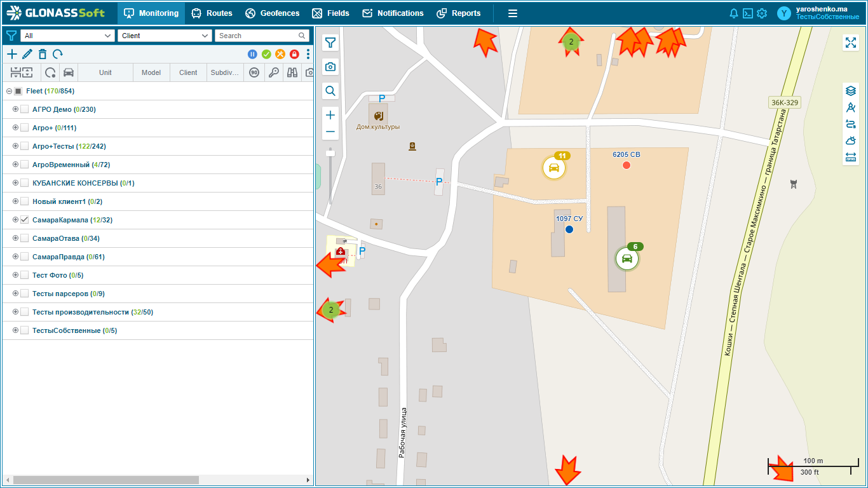This screenshot has width=868, height=488.
Task: Check the Тест Фото group checkbox
Action: [x=25, y=275]
